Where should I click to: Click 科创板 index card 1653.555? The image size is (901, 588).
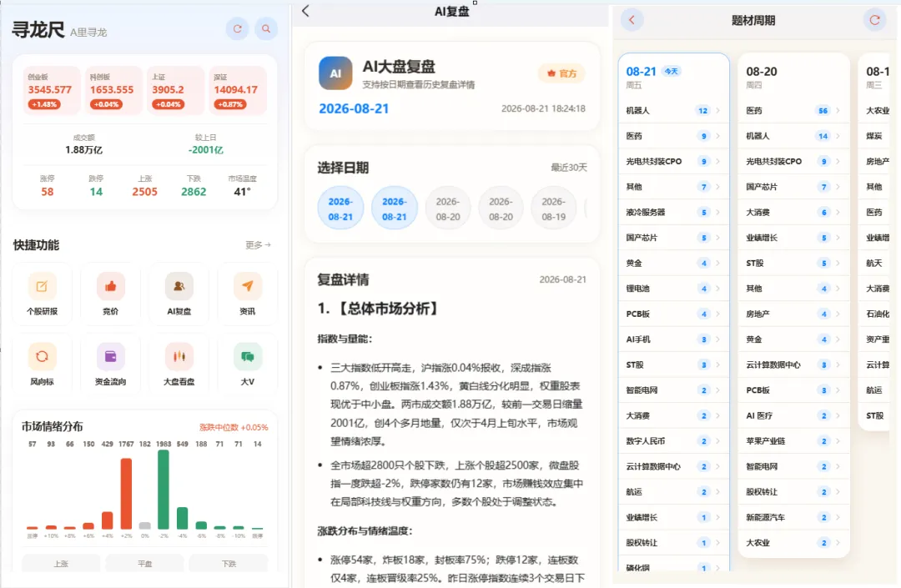pyautogui.click(x=113, y=91)
